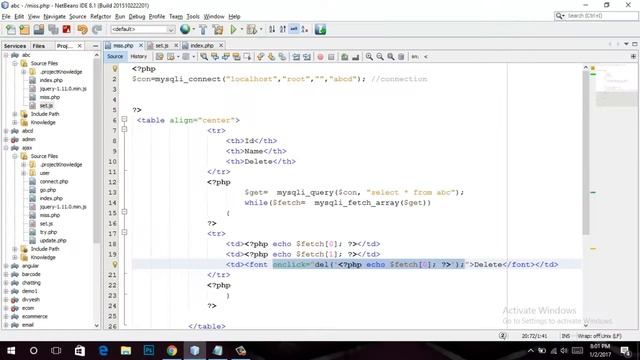Click the editor vertical scrollbar thumb
Image resolution: width=640 pixels, height=360 pixels.
586,153
